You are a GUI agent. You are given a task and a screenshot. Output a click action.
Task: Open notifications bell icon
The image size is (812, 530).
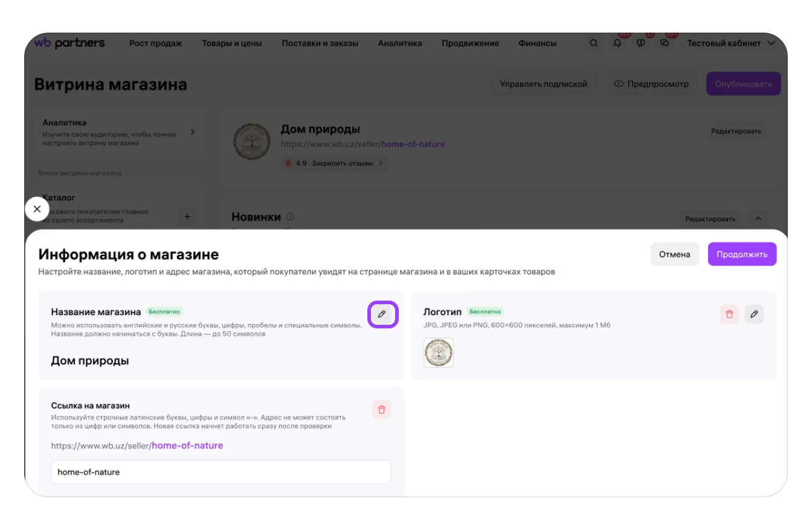pos(617,43)
